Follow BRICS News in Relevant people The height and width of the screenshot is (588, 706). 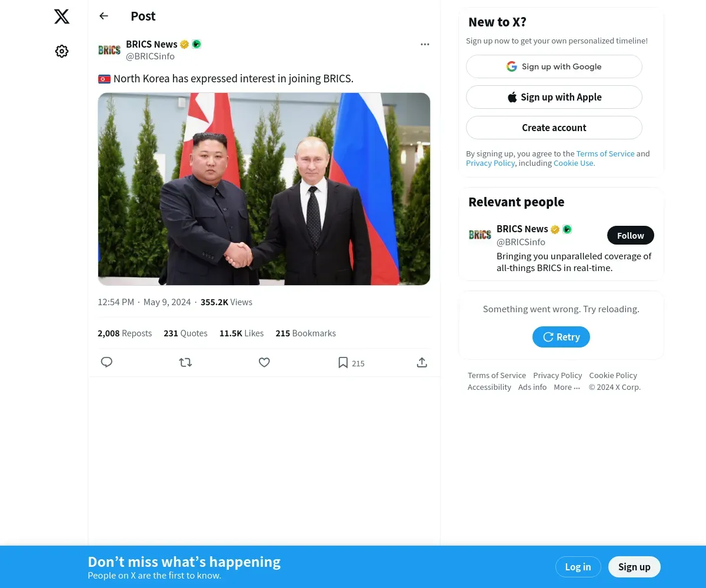[631, 235]
